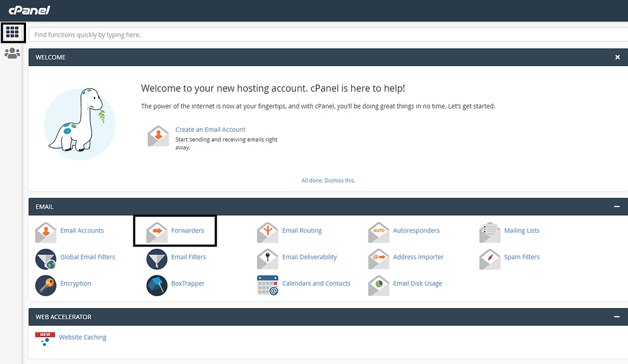
Task: Click the cPanel logo in header
Action: tap(29, 10)
